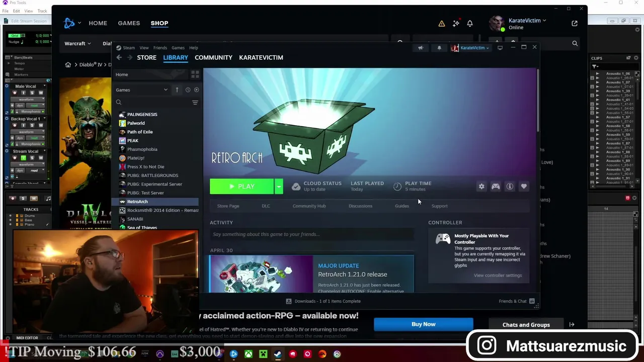Click Battle.net shop home icon
The height and width of the screenshot is (362, 644).
point(68,65)
